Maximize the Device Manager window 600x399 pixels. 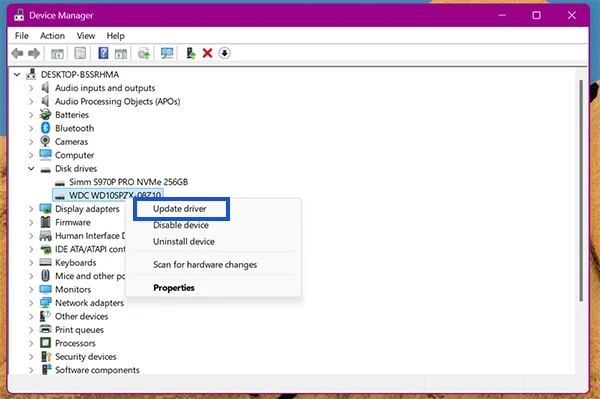coord(536,15)
